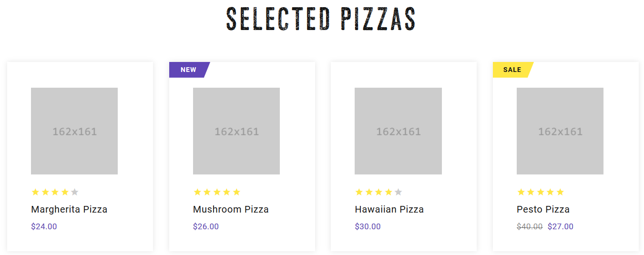Image resolution: width=644 pixels, height=255 pixels.
Task: Click the purple NEW badge
Action: pyautogui.click(x=189, y=70)
